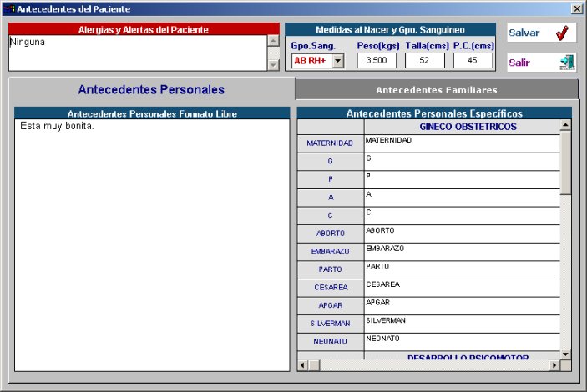Click the A value cell

click(463, 198)
